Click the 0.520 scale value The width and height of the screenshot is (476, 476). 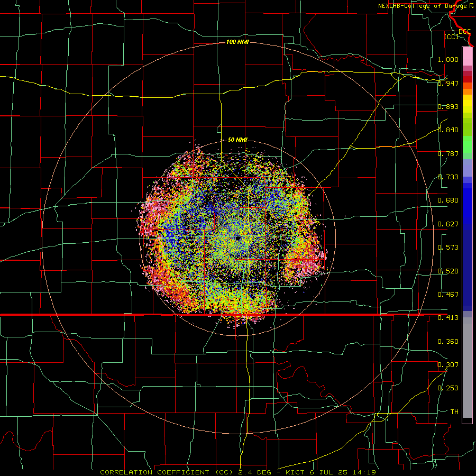(448, 271)
